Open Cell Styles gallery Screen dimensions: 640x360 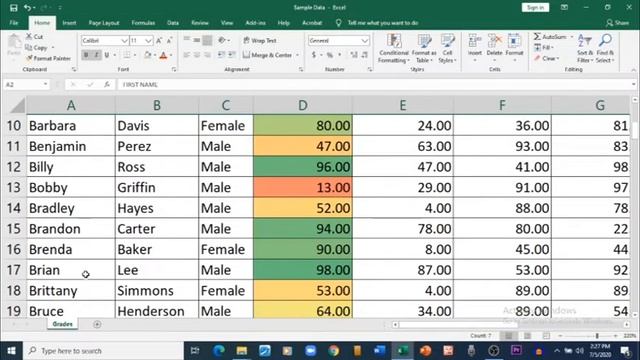click(447, 48)
